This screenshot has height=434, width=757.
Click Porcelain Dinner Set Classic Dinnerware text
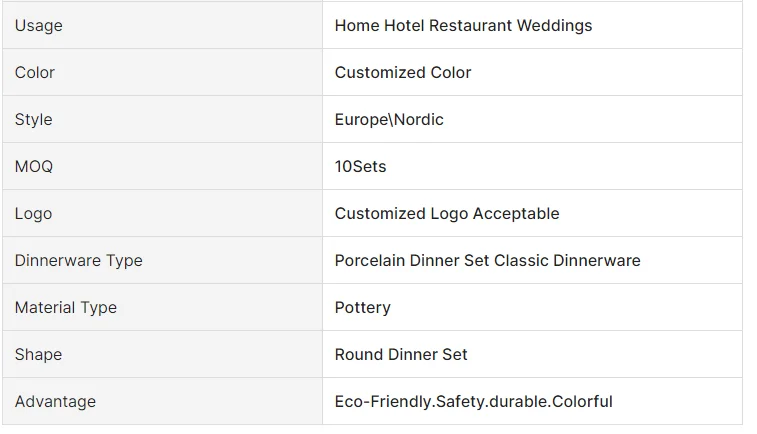pyautogui.click(x=487, y=261)
